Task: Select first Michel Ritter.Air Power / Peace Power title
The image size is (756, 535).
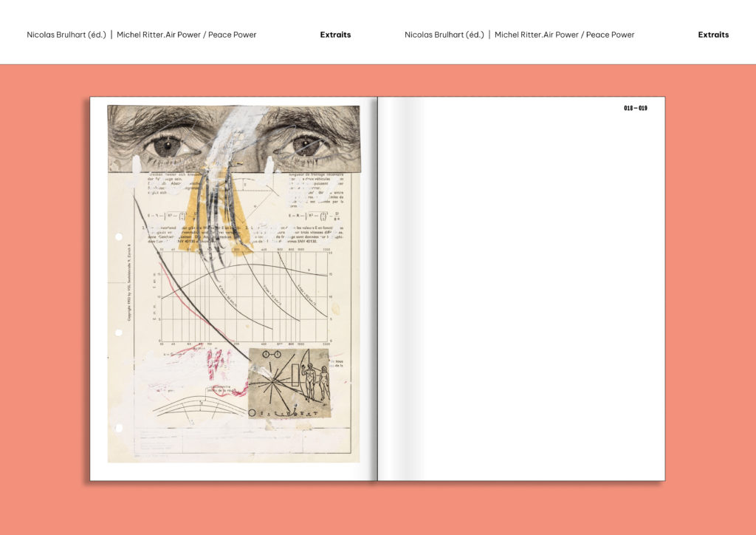Action: [x=187, y=35]
